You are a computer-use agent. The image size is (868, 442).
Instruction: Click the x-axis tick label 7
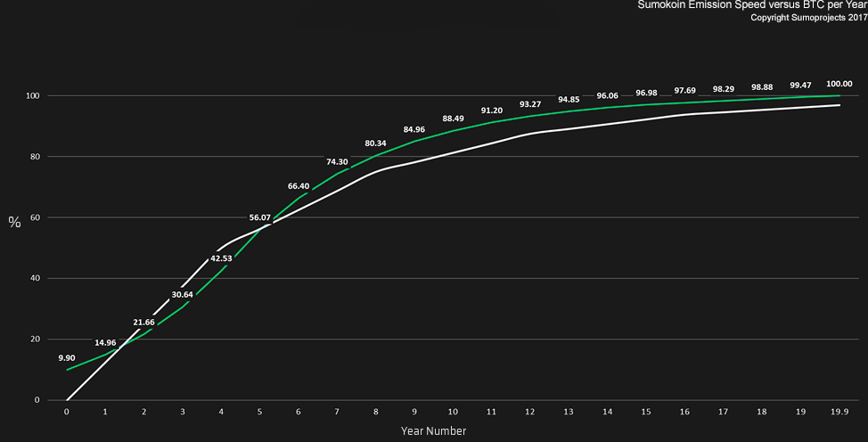(x=337, y=412)
